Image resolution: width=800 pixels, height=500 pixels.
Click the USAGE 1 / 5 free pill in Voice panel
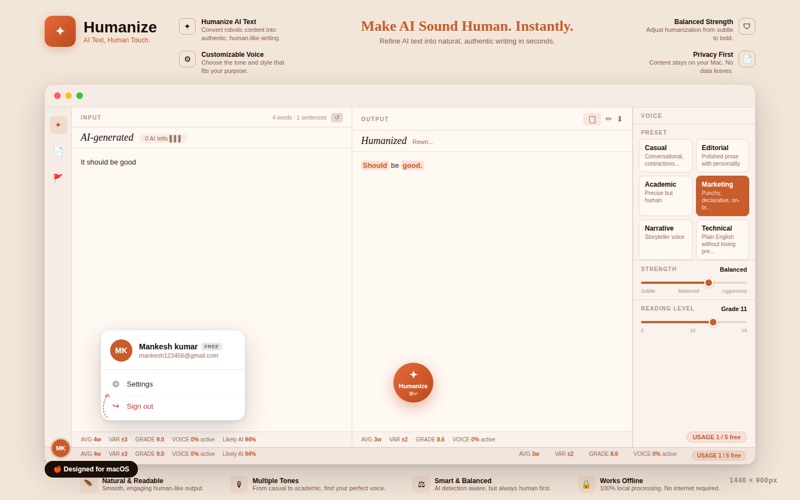click(716, 437)
